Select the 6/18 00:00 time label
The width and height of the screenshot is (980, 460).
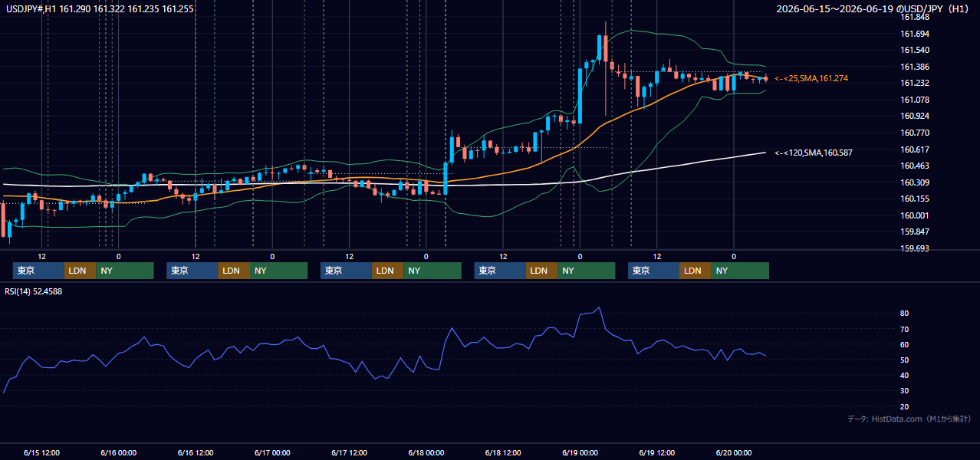[426, 452]
